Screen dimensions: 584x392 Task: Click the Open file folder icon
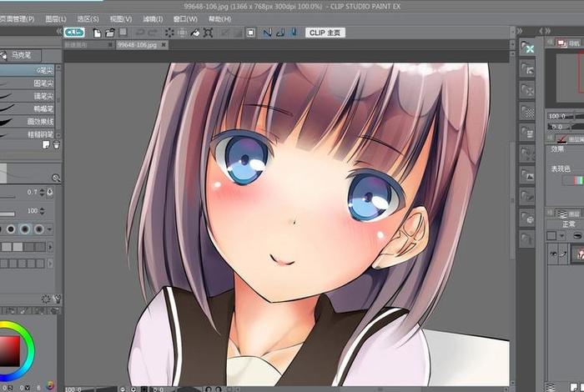(x=110, y=33)
